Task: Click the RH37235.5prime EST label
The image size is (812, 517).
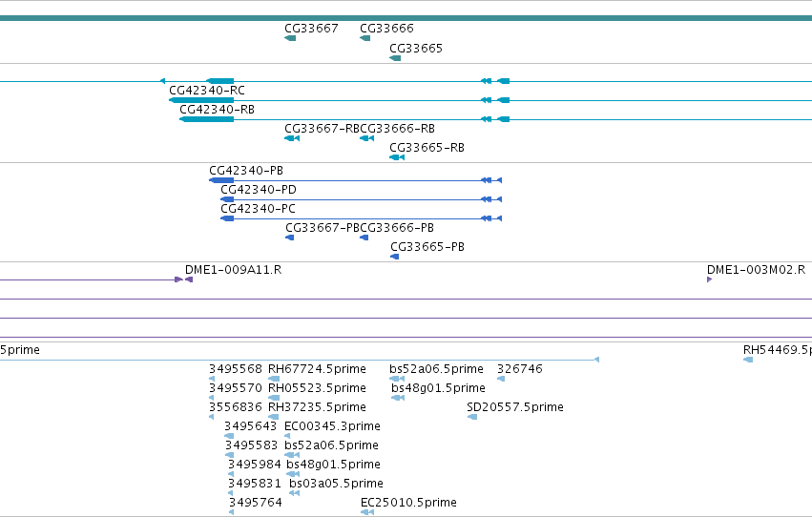Action: pos(317,408)
